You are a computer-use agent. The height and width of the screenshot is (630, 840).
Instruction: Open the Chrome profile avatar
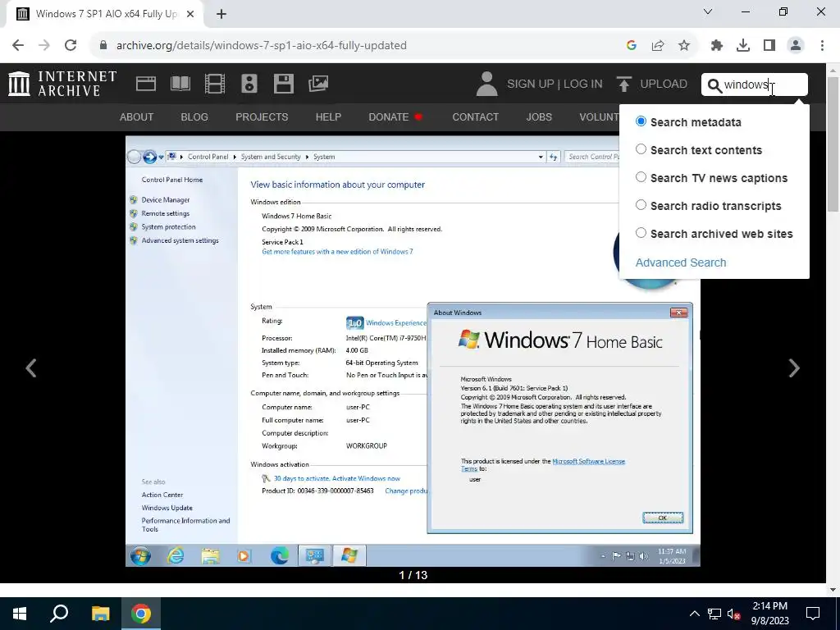[x=796, y=46]
